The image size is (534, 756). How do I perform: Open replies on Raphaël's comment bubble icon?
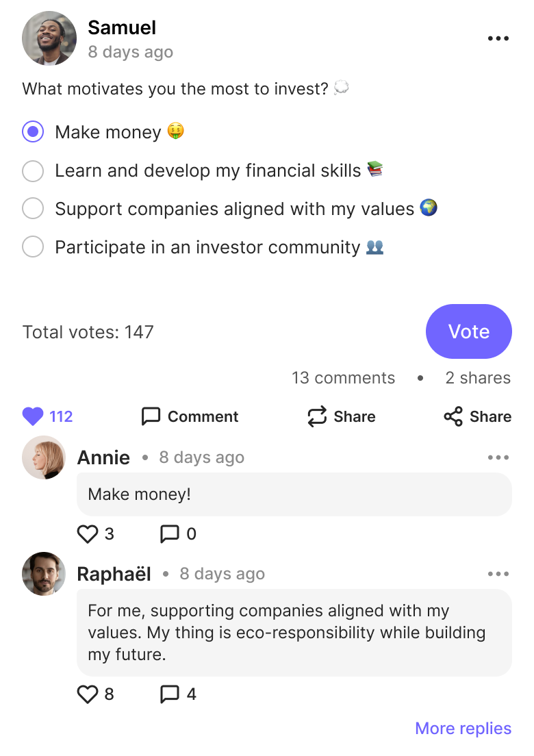169,694
